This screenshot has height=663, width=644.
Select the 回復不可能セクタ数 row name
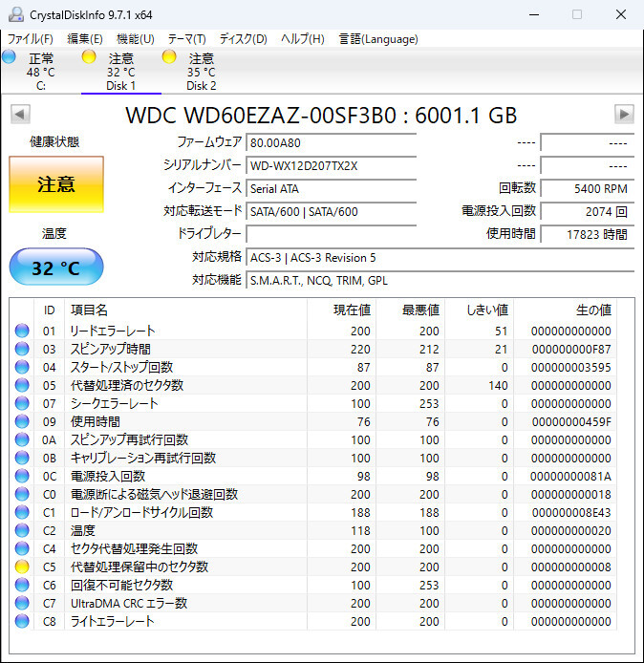coord(121,585)
